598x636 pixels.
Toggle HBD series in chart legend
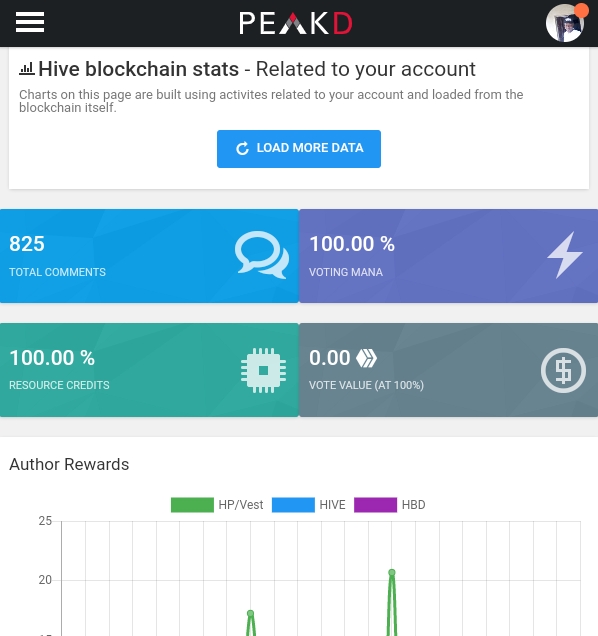[x=390, y=505]
